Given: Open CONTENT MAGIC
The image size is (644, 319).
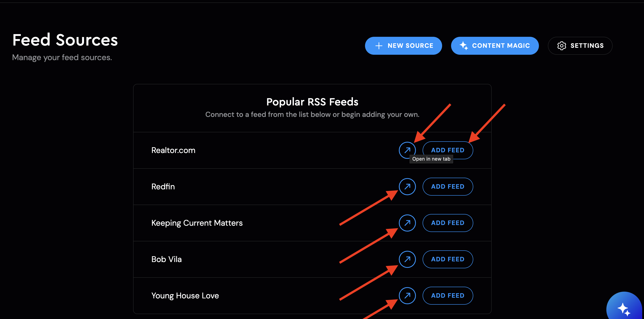Looking at the screenshot, I should [x=495, y=46].
